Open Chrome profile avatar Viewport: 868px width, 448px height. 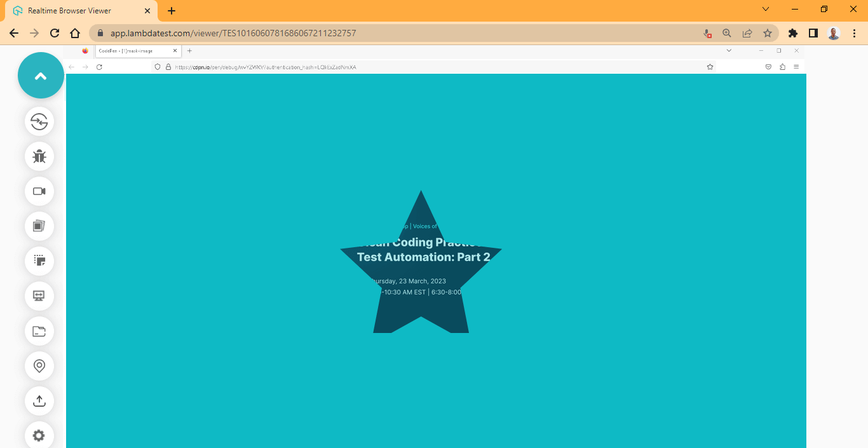(834, 33)
